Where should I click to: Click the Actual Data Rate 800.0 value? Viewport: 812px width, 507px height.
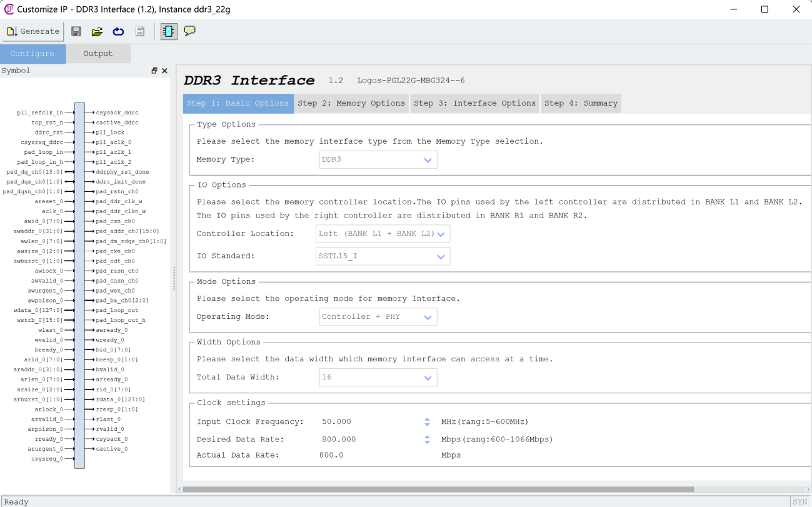pos(331,455)
